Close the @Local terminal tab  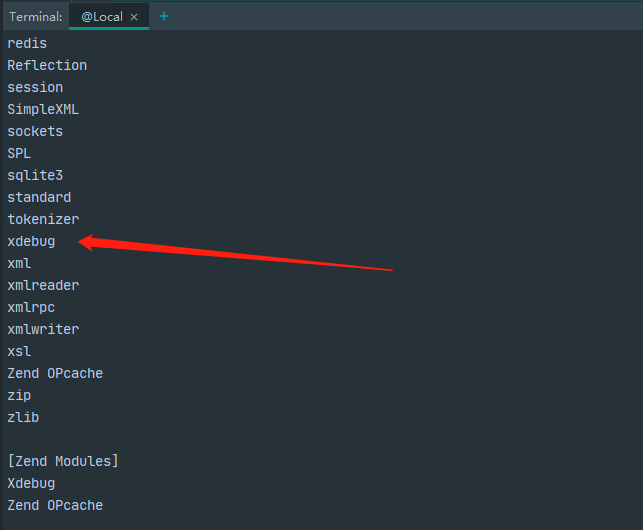(134, 17)
